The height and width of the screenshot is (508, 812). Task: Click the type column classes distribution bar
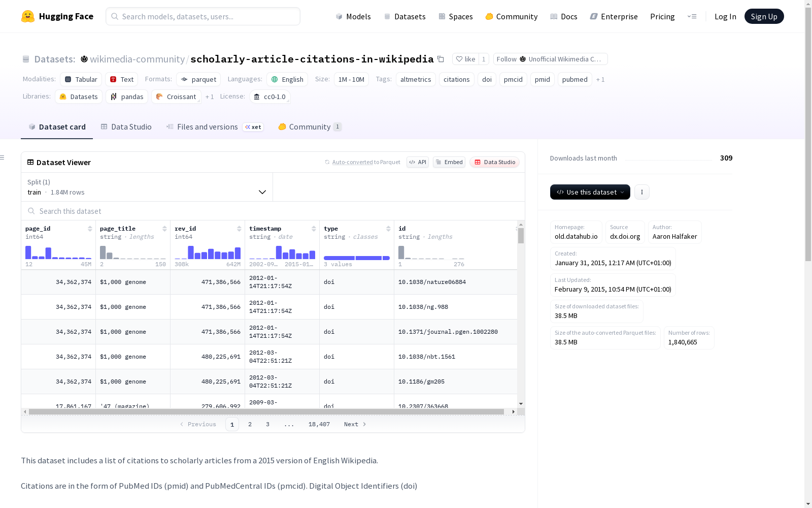(x=357, y=258)
